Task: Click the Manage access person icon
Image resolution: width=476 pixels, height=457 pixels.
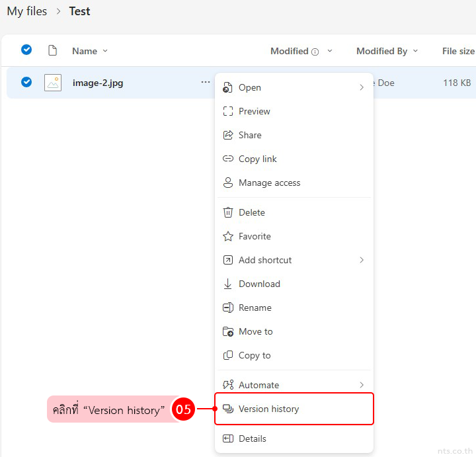Action: click(x=228, y=183)
